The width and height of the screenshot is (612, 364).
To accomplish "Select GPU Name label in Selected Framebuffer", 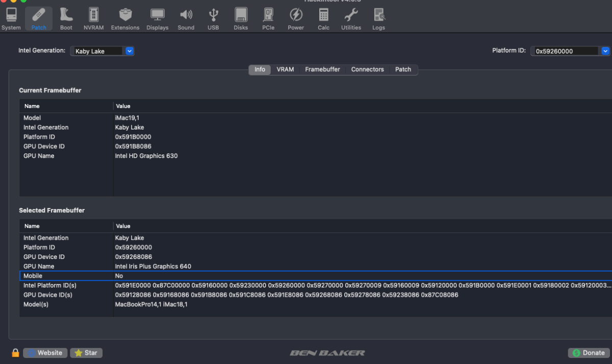I will coord(39,266).
